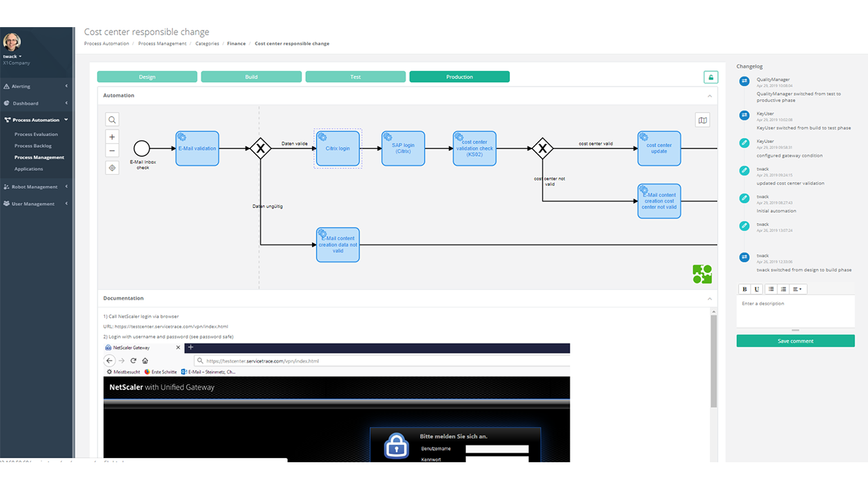
Task: Click the green BPMN icon at canvas corner
Action: click(x=702, y=274)
